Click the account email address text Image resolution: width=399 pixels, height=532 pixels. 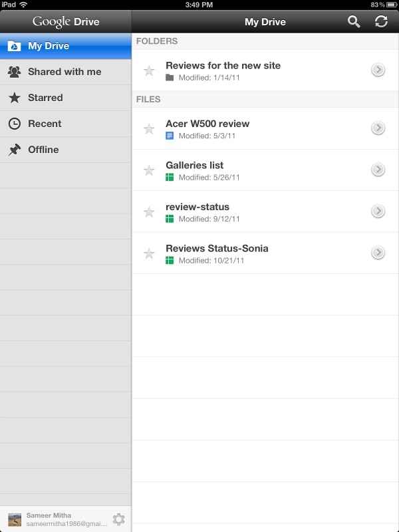tap(66, 523)
